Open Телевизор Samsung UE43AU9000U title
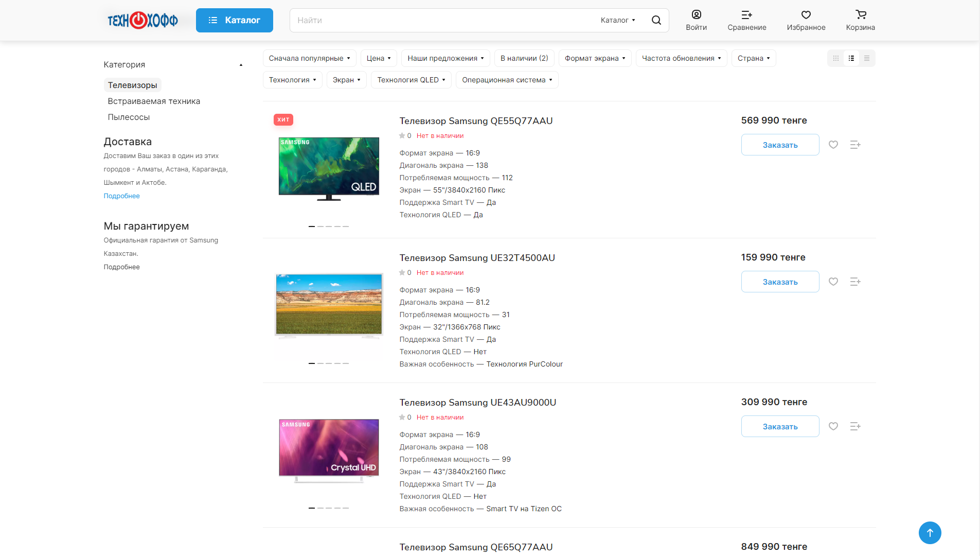Viewport: 980px width, 556px height. click(x=477, y=403)
